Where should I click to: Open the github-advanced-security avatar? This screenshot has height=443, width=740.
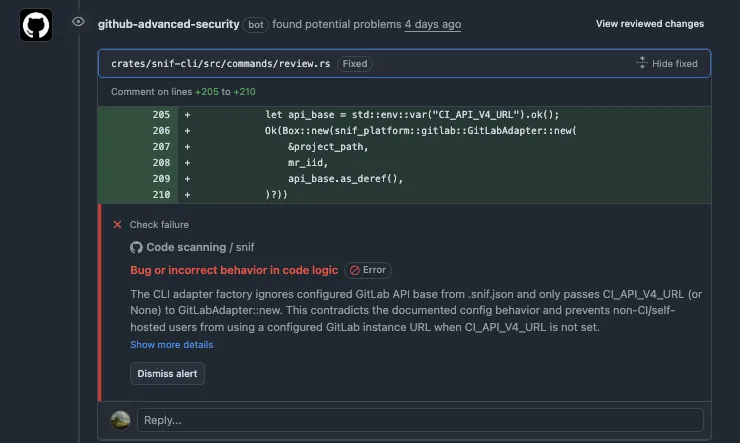pos(36,25)
